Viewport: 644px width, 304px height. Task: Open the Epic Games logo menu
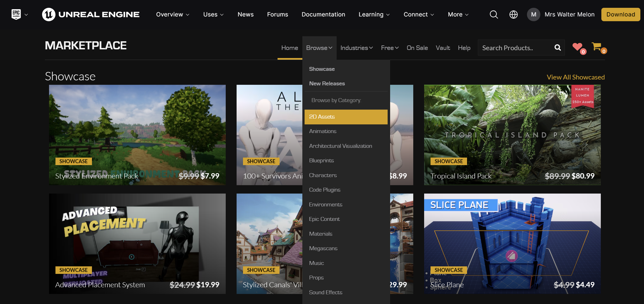click(x=16, y=14)
